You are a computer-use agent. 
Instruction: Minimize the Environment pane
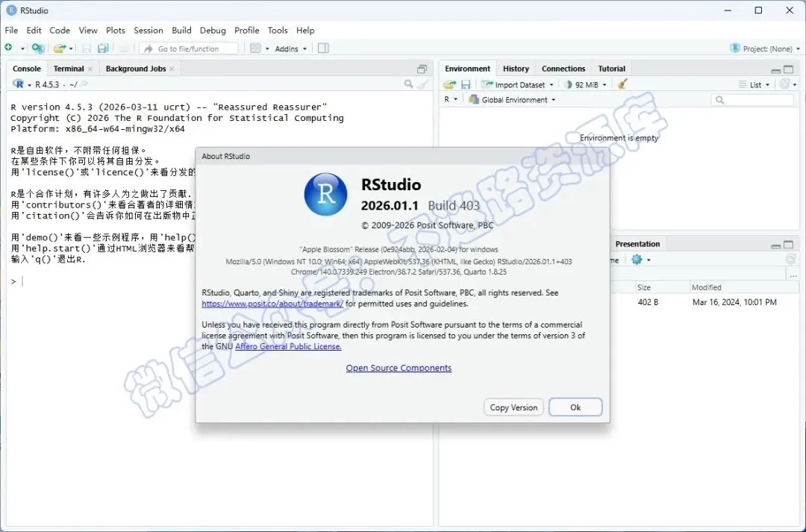click(776, 70)
